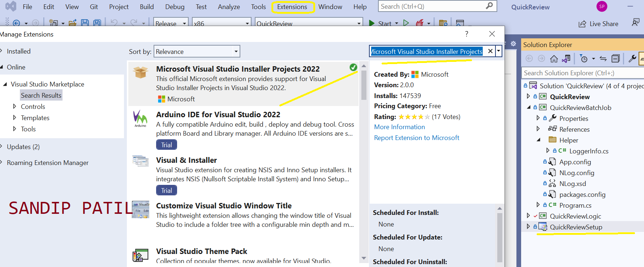
Task: Click the Pending Changes Filter clock icon
Action: (x=584, y=59)
